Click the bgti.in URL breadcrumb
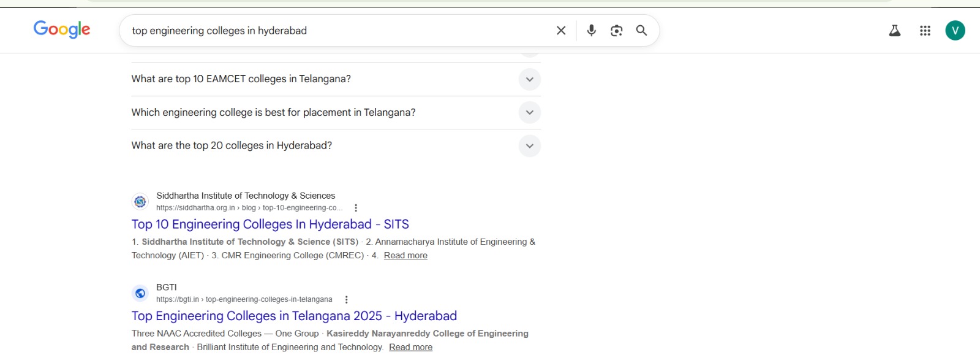The height and width of the screenshot is (360, 980). click(x=244, y=299)
